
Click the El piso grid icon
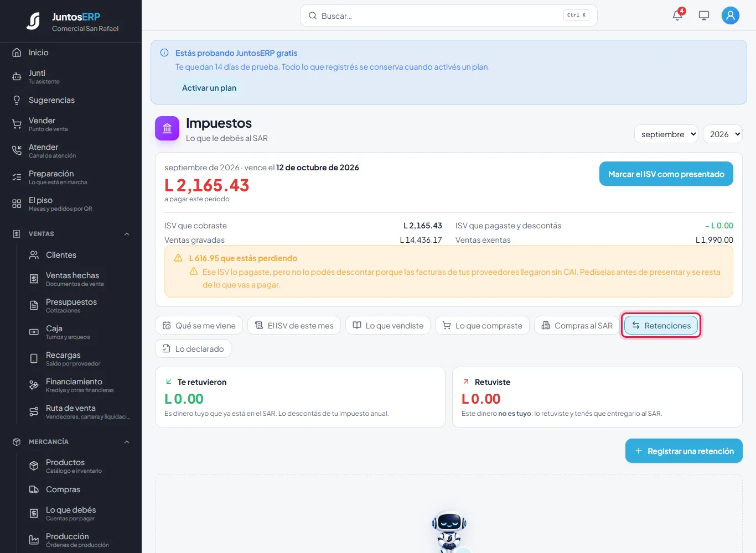click(17, 204)
